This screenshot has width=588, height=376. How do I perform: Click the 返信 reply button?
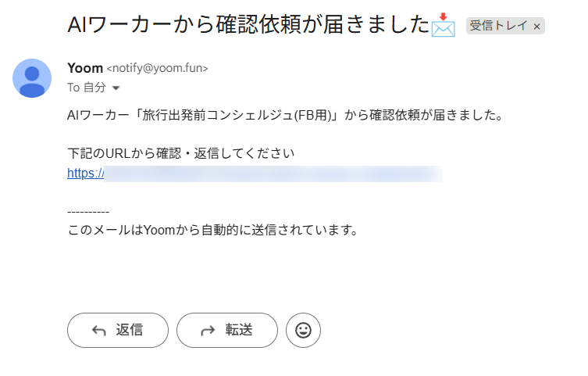[118, 330]
